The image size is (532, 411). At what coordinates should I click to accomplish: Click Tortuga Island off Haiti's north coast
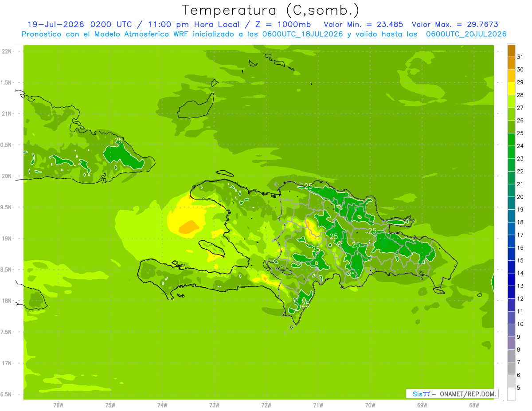pos(224,174)
